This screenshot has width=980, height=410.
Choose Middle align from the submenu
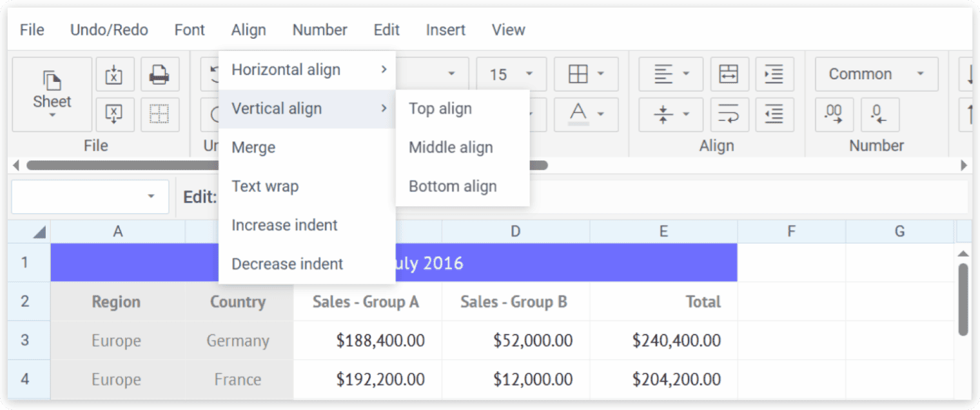point(451,148)
